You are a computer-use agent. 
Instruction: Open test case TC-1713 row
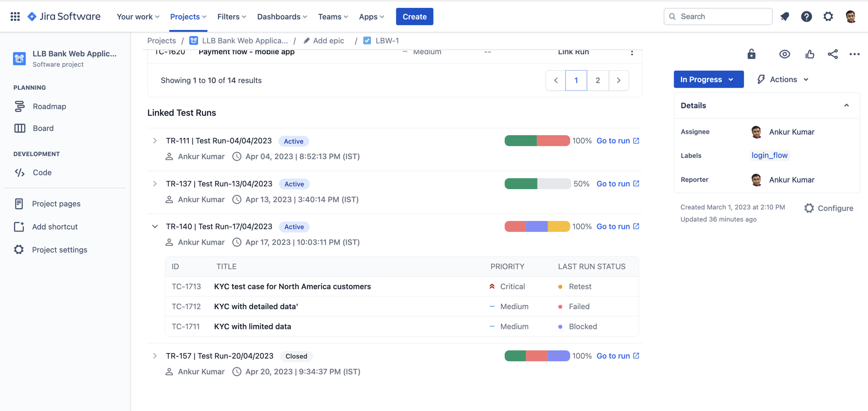(x=402, y=286)
